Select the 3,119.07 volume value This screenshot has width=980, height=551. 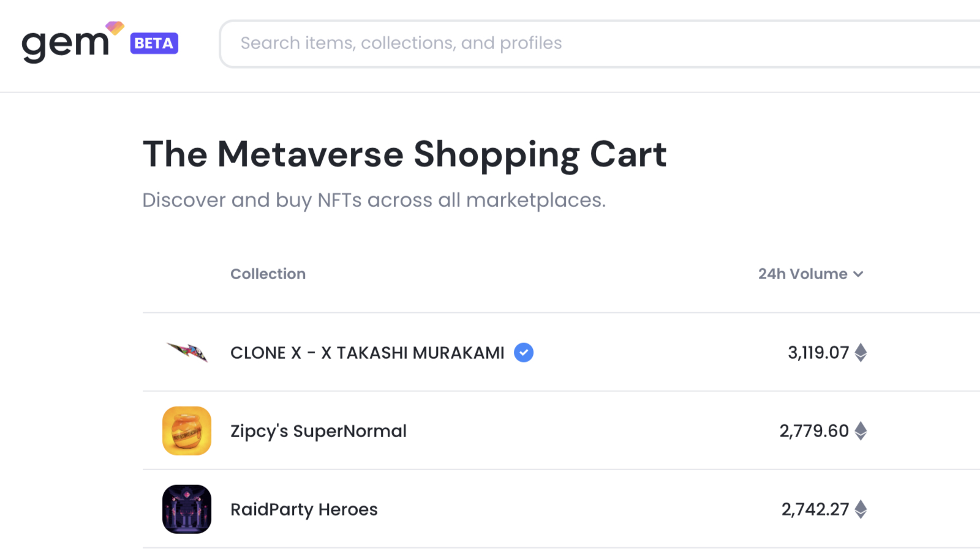point(818,353)
